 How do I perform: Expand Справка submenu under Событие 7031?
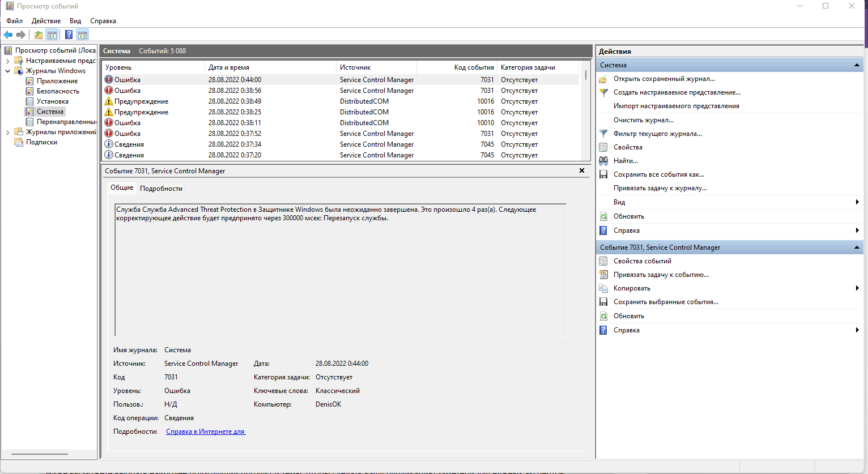coord(857,330)
